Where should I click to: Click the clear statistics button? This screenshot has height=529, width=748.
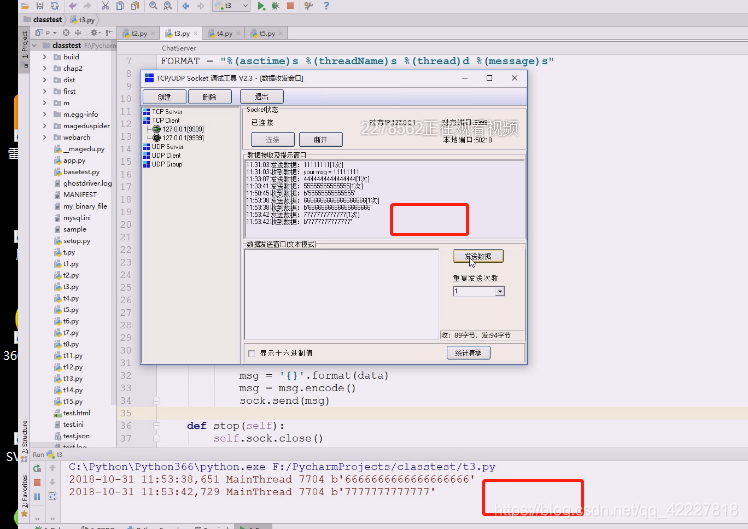(x=468, y=353)
